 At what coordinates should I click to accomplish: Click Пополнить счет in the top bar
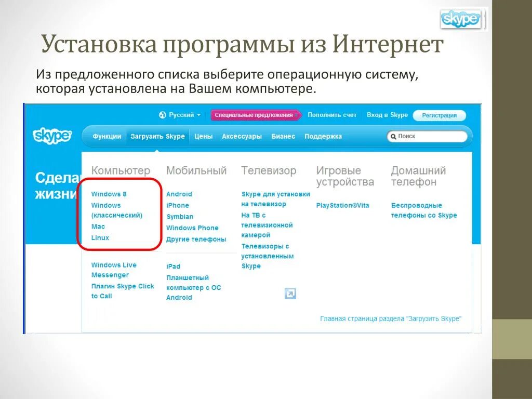tap(332, 115)
